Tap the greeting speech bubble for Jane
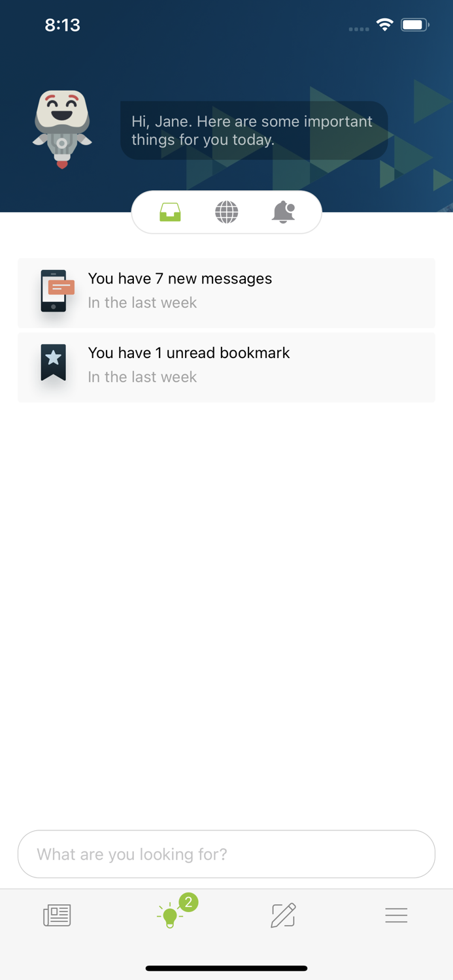Viewport: 453px width, 980px height. (x=254, y=130)
